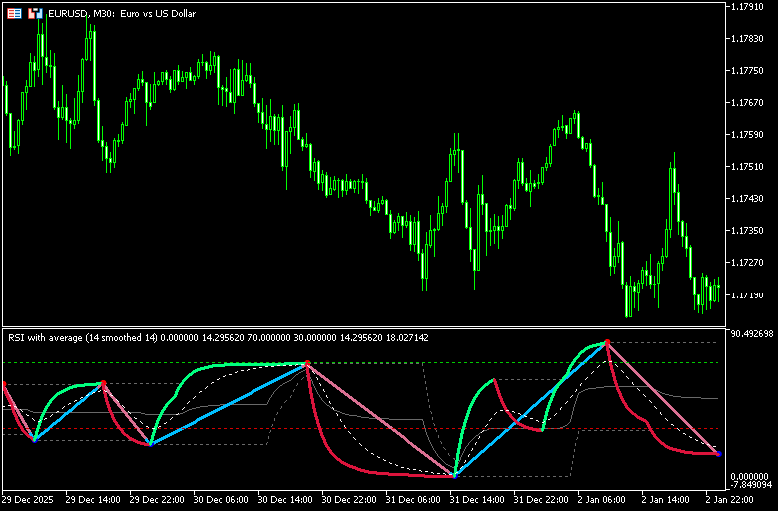This screenshot has width=778, height=511.
Task: Click the indicator's lowest trough near 31 Dec 14:00
Action: click(455, 474)
